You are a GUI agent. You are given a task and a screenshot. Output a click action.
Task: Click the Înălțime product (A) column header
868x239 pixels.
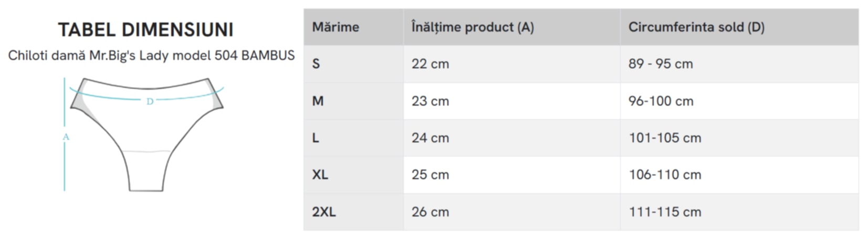click(x=472, y=27)
